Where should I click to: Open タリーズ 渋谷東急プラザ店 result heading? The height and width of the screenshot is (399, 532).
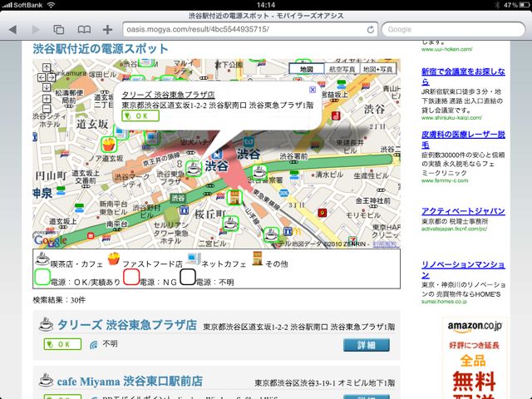coord(127,325)
